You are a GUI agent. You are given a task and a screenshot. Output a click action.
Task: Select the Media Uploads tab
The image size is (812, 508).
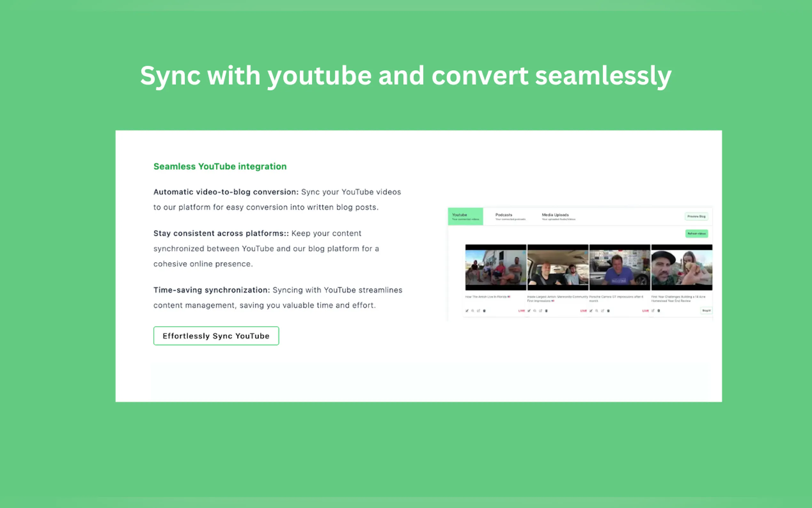[558, 216]
